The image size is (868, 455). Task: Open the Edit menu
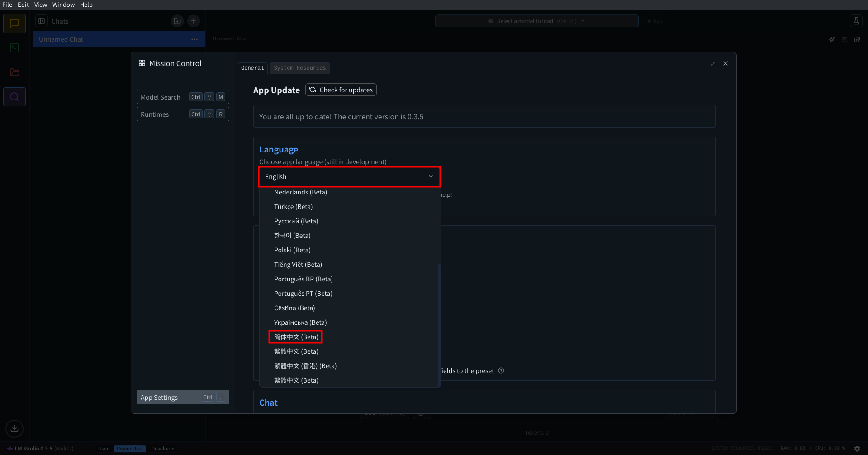point(23,5)
